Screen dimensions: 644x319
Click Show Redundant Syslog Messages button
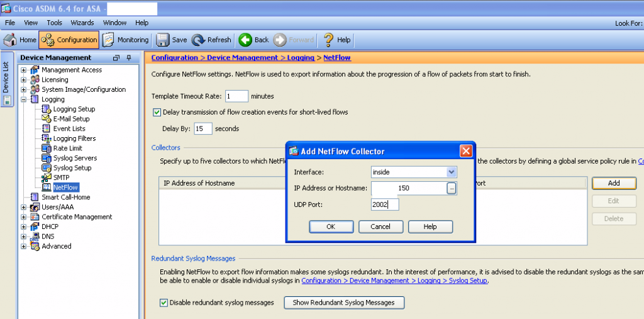[x=344, y=303]
